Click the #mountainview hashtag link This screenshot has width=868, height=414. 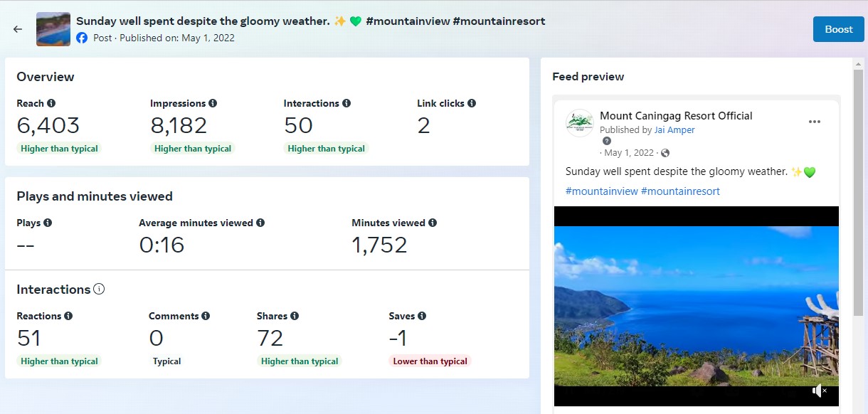coord(601,191)
